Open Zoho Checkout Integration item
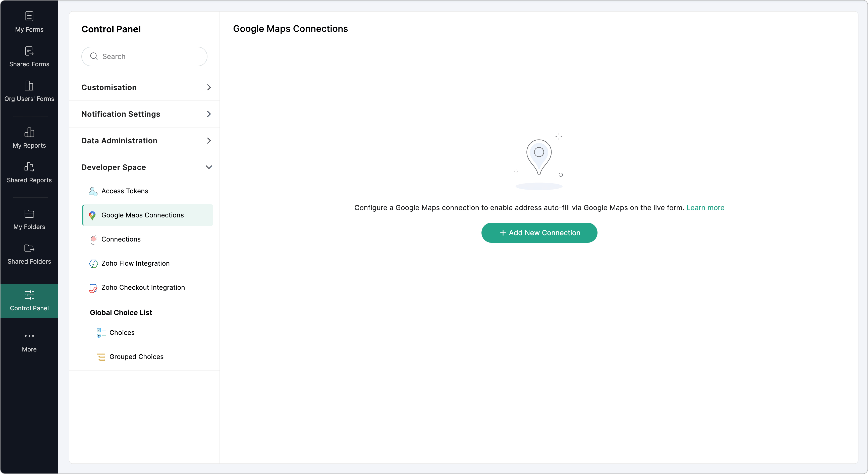 [x=143, y=287]
